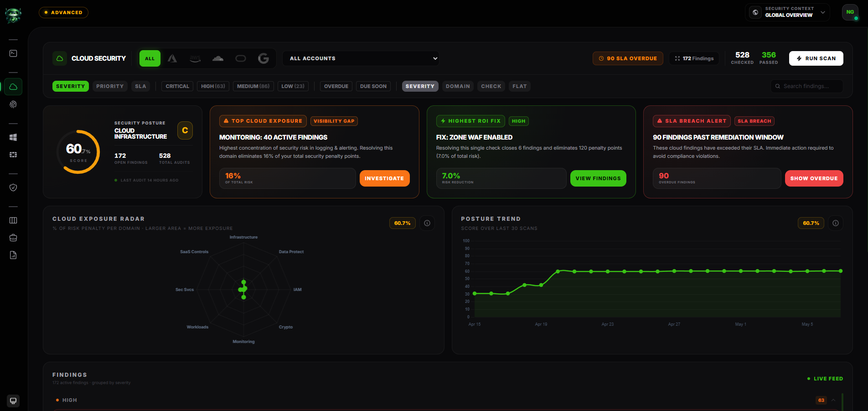Filter by Google provider icon
This screenshot has width=868, height=411.
(263, 58)
